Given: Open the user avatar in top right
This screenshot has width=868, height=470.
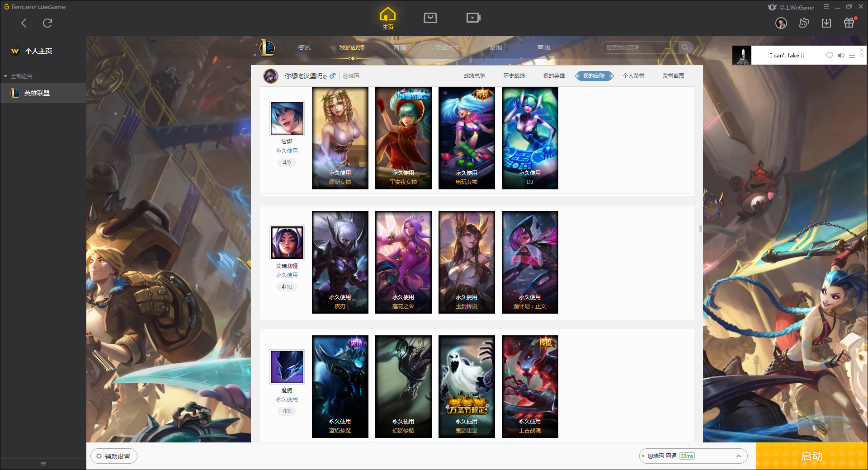Looking at the screenshot, I should pyautogui.click(x=781, y=23).
